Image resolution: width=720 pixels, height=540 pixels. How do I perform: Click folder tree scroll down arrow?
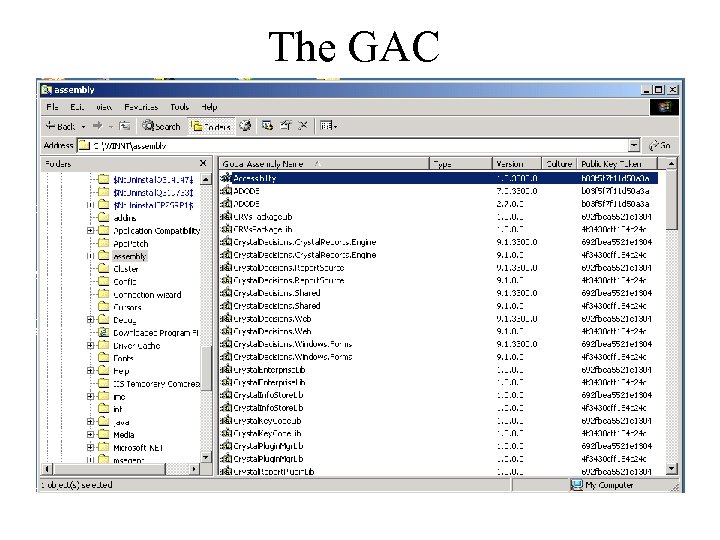click(206, 457)
